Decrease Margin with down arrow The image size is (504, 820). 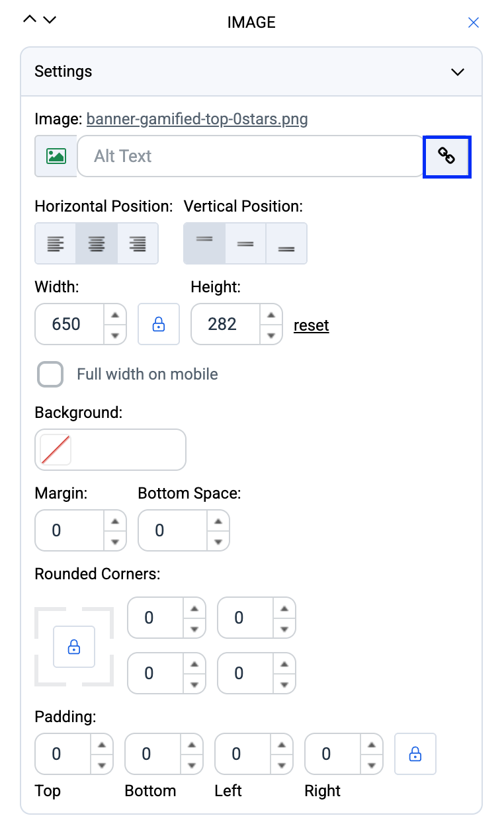tap(115, 541)
